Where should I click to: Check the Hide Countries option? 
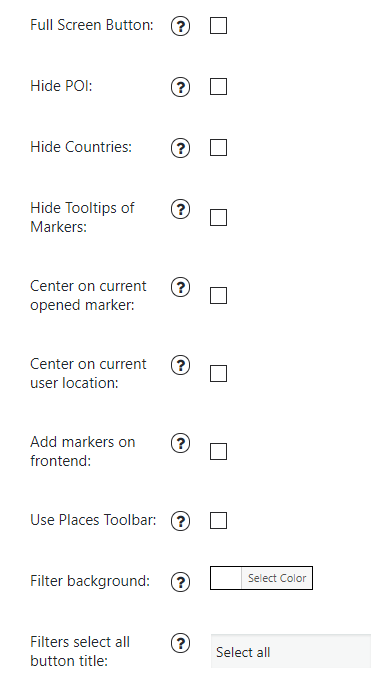pyautogui.click(x=218, y=147)
